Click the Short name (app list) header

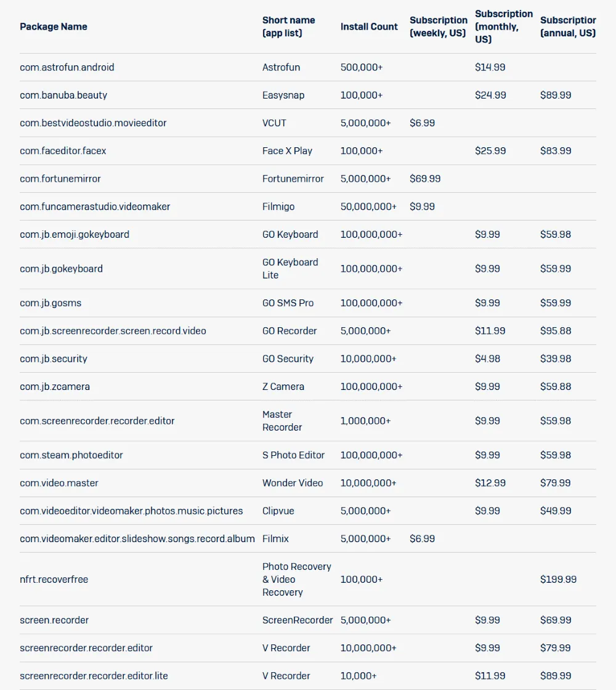coord(288,26)
